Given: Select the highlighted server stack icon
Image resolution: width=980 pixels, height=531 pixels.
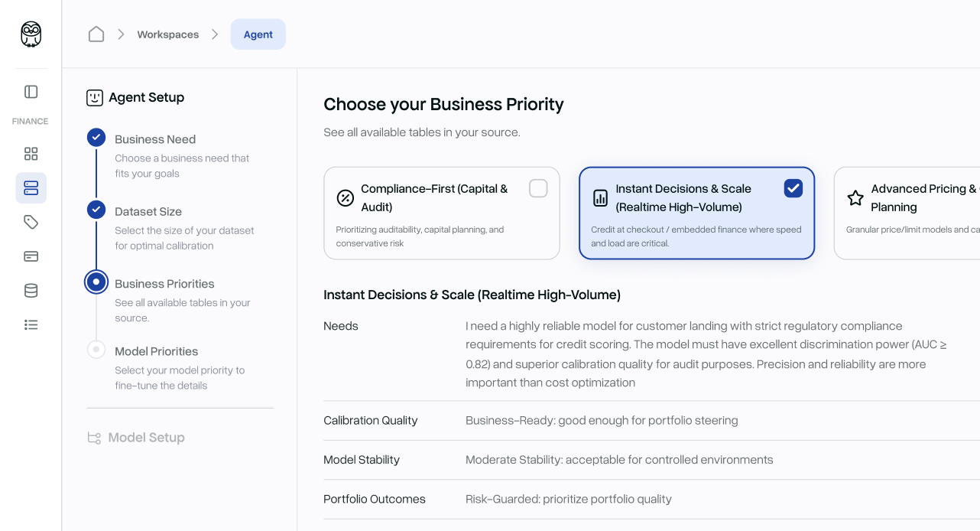Looking at the screenshot, I should (31, 187).
